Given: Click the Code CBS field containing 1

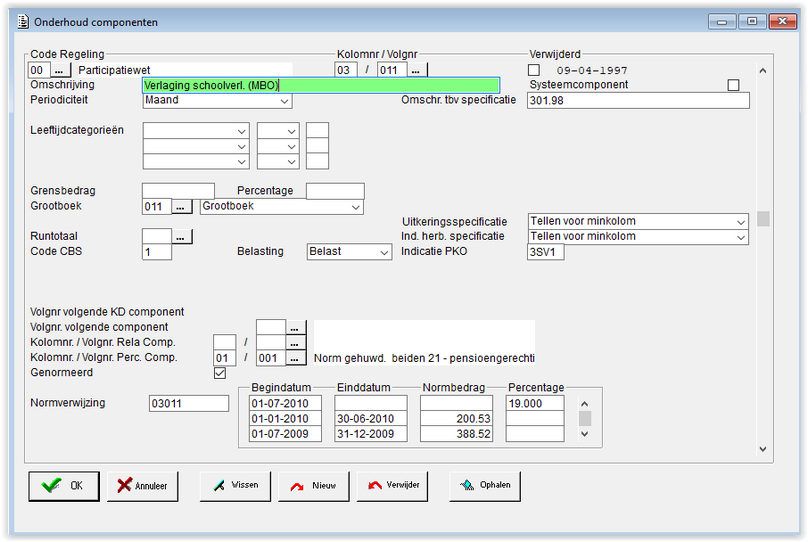Looking at the screenshot, I should (157, 252).
